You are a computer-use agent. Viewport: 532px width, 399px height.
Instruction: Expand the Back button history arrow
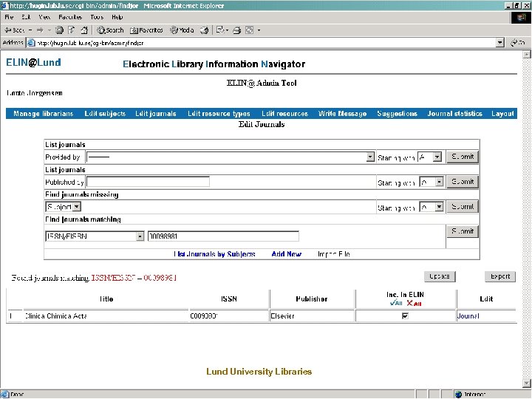(30, 30)
